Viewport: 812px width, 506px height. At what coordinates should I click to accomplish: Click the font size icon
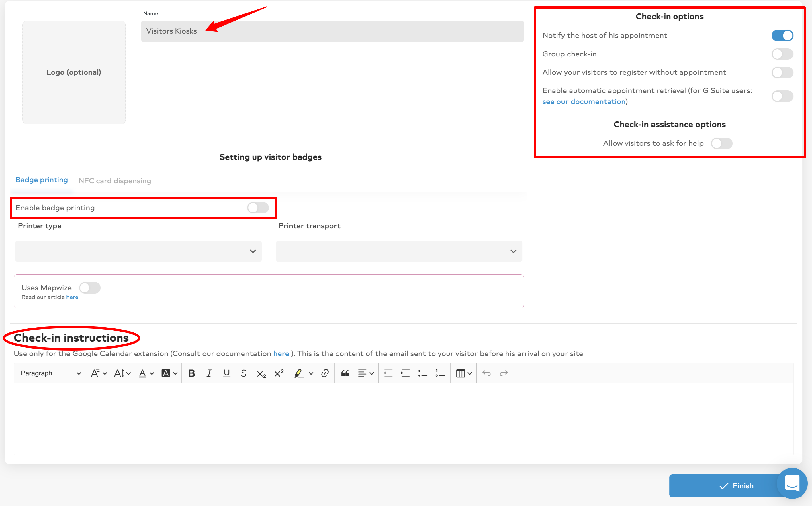[119, 373]
